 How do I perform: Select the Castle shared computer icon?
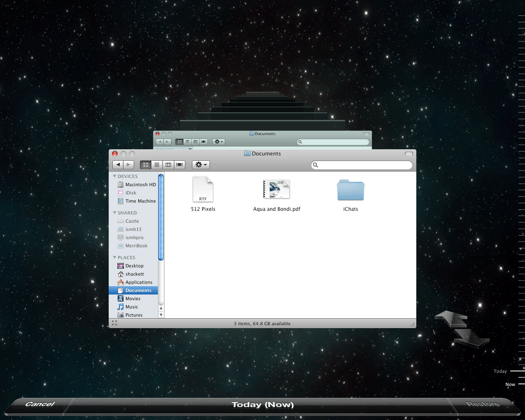click(121, 221)
